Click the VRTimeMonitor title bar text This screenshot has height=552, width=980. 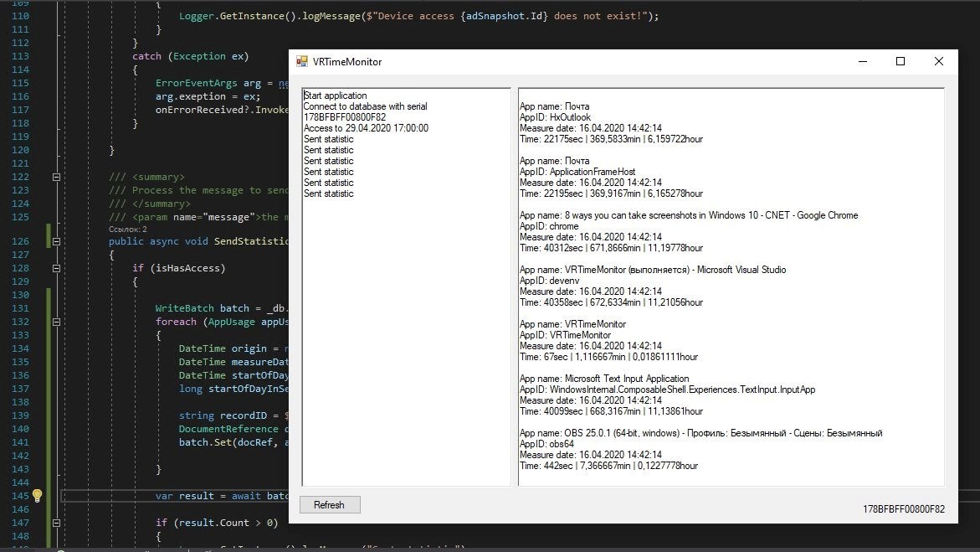coord(347,62)
